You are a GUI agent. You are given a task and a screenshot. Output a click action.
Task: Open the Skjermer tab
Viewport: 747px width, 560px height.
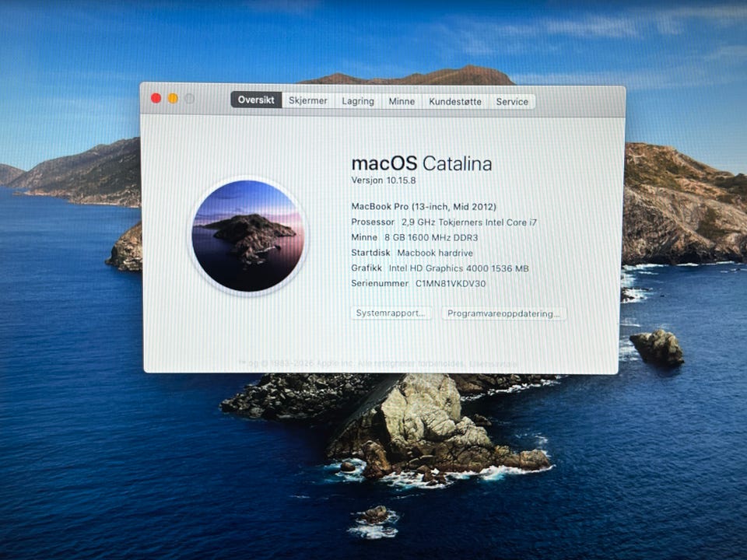coord(308,100)
